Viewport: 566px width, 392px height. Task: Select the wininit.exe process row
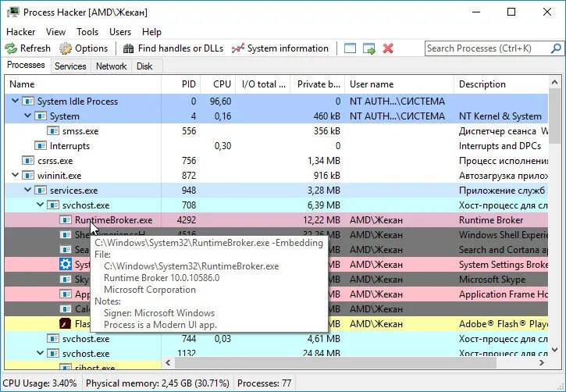(276, 175)
